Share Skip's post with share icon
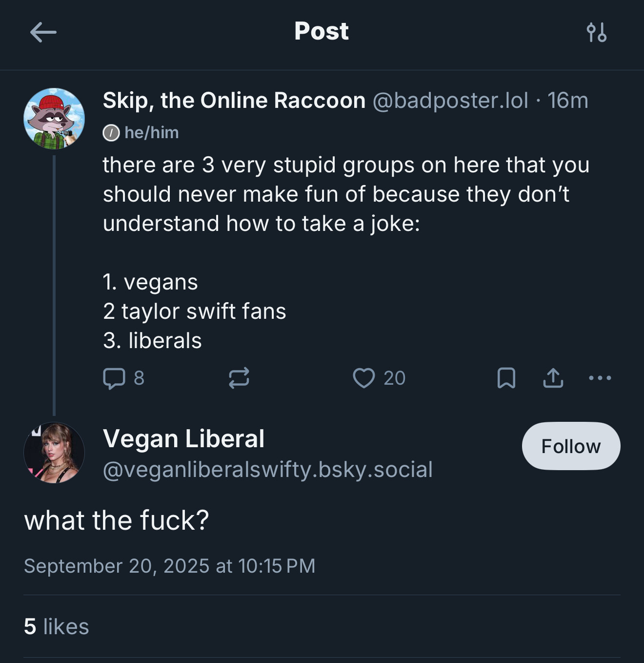Viewport: 644px width, 663px height. click(x=553, y=378)
